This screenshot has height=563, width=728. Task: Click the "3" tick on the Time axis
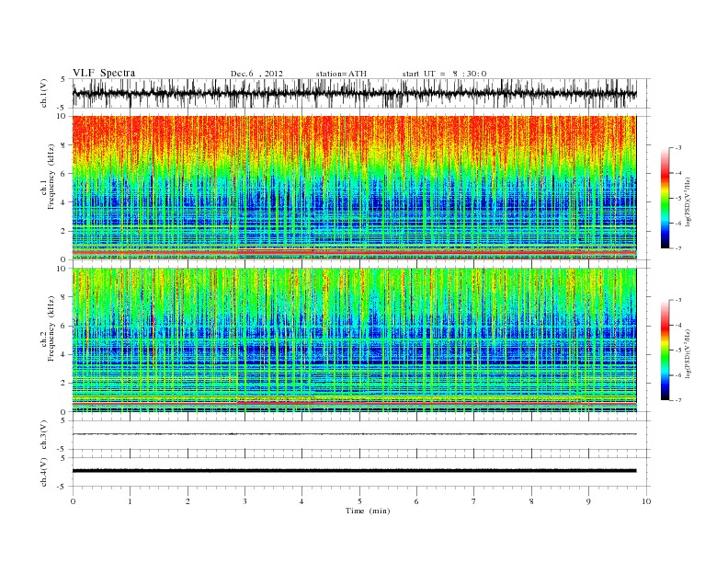coord(245,501)
